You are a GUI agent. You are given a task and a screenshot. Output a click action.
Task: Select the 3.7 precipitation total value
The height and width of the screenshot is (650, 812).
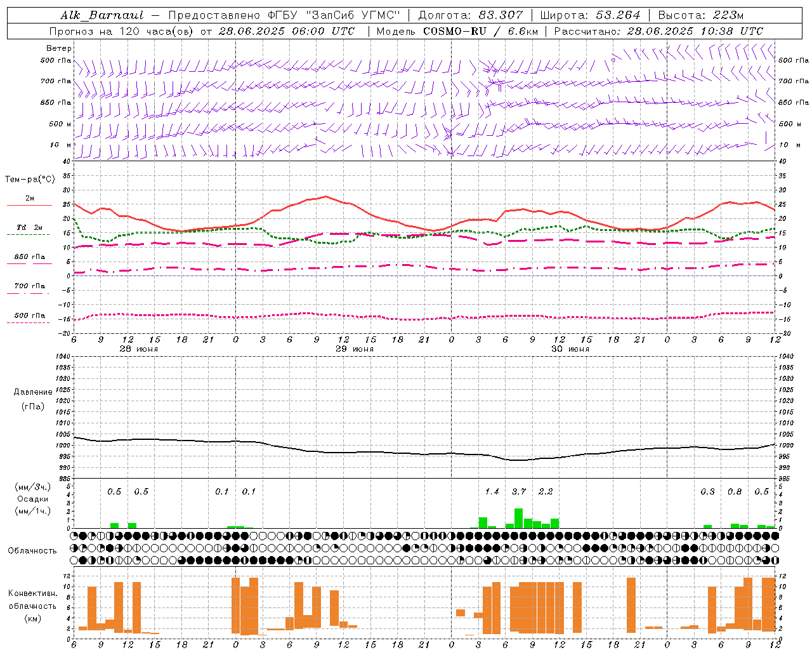click(x=519, y=491)
